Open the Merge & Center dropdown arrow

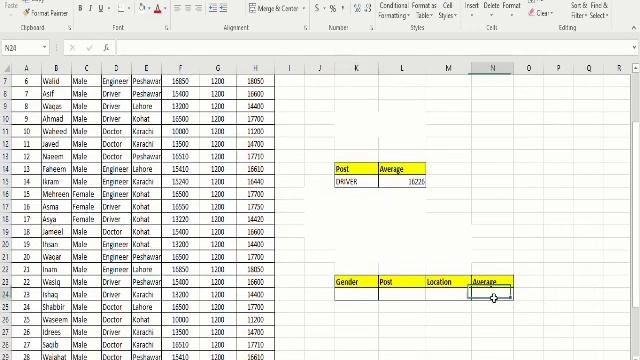304,8
